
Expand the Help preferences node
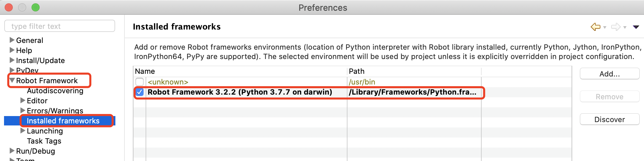[x=12, y=50]
